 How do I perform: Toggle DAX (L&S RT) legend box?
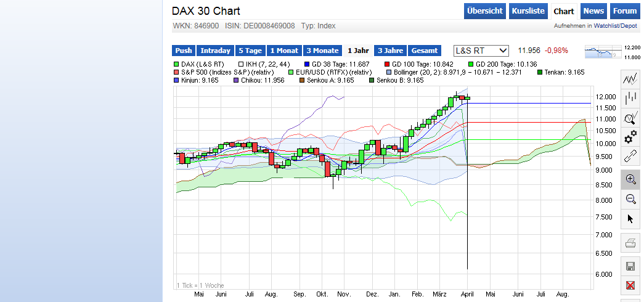tap(177, 64)
